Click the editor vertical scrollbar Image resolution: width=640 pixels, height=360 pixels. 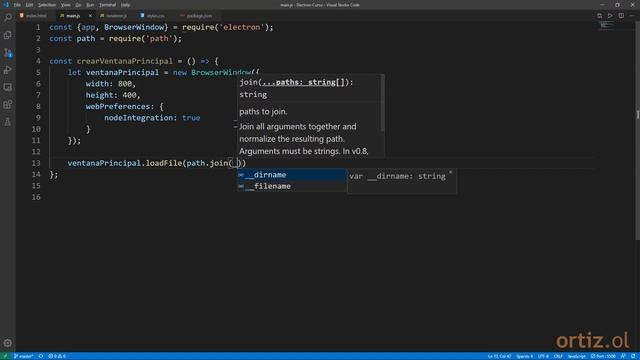638,131
